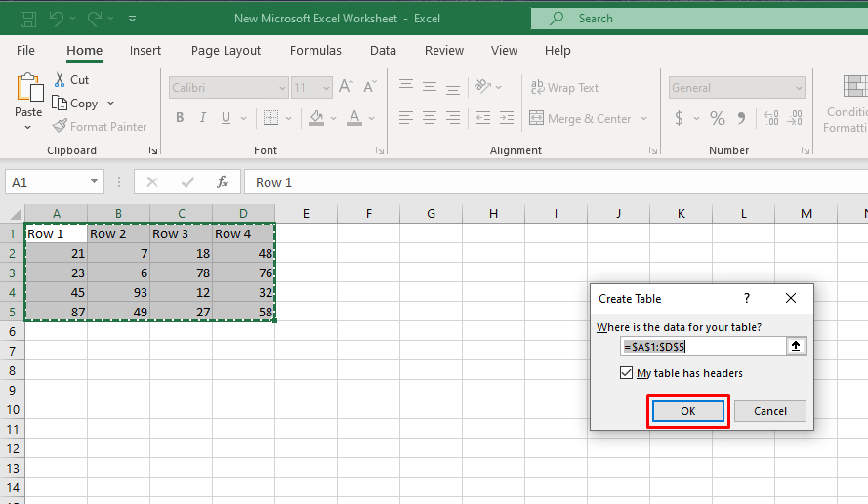Click the table data range input field
This screenshot has width=868, height=504.
(x=703, y=346)
